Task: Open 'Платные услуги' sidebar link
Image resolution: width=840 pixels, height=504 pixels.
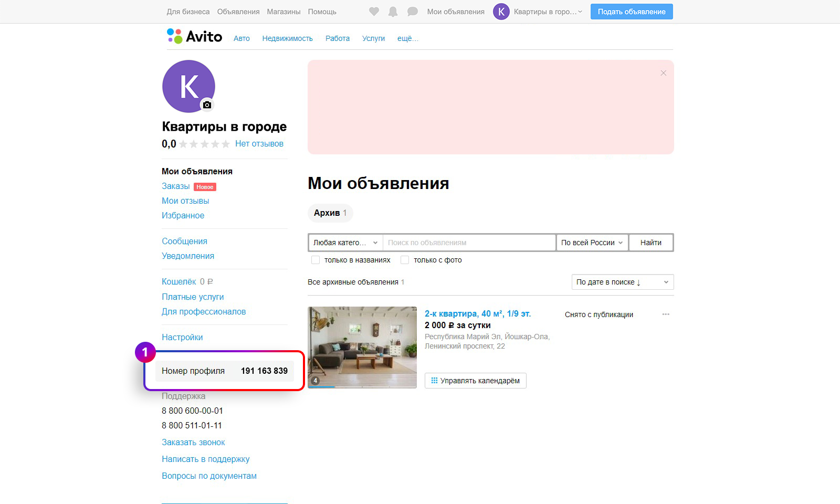Action: (193, 297)
